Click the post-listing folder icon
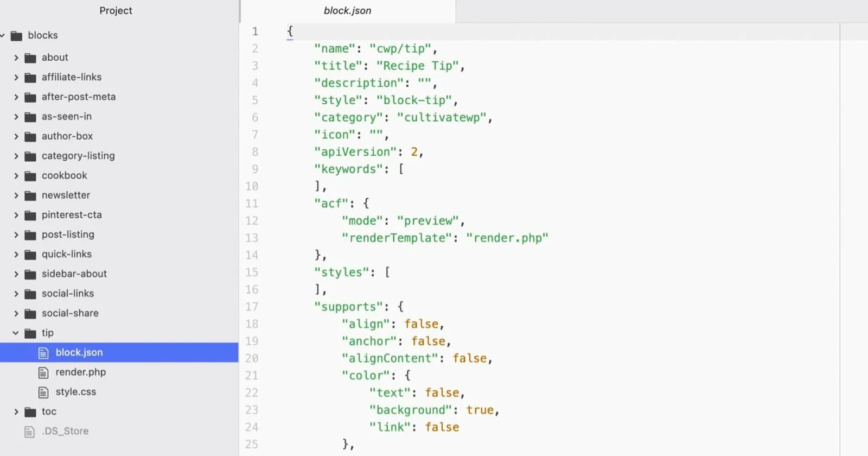The image size is (868, 456). (30, 235)
